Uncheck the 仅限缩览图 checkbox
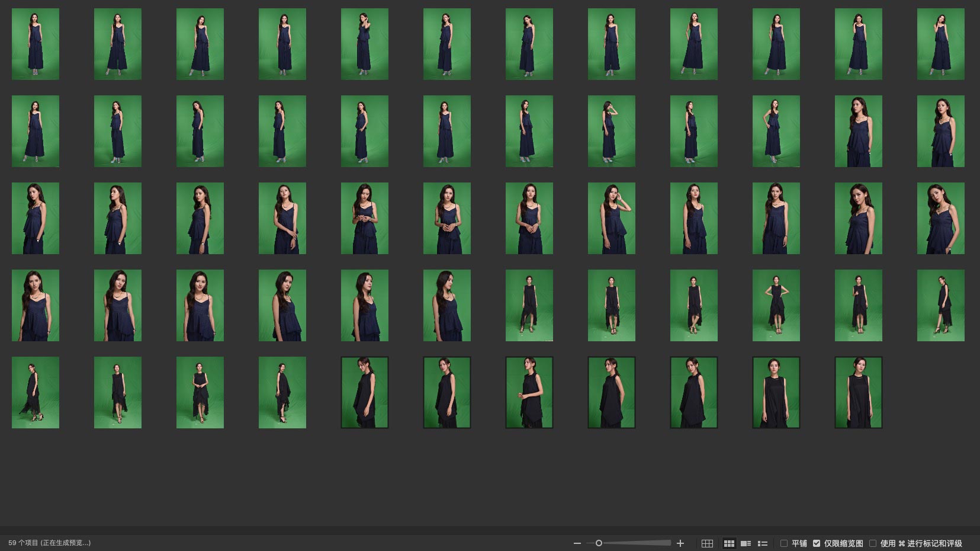The image size is (980, 551). (817, 543)
